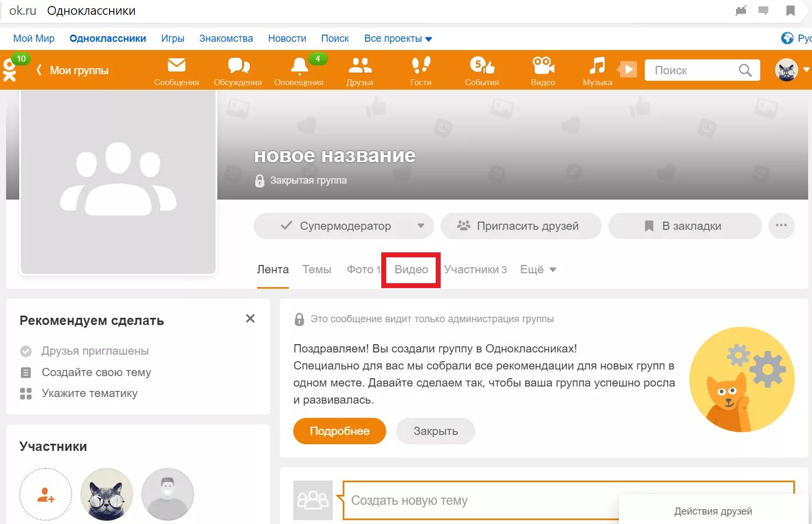This screenshot has height=524, width=812.
Task: Open Музыка music note icon
Action: coord(597,65)
